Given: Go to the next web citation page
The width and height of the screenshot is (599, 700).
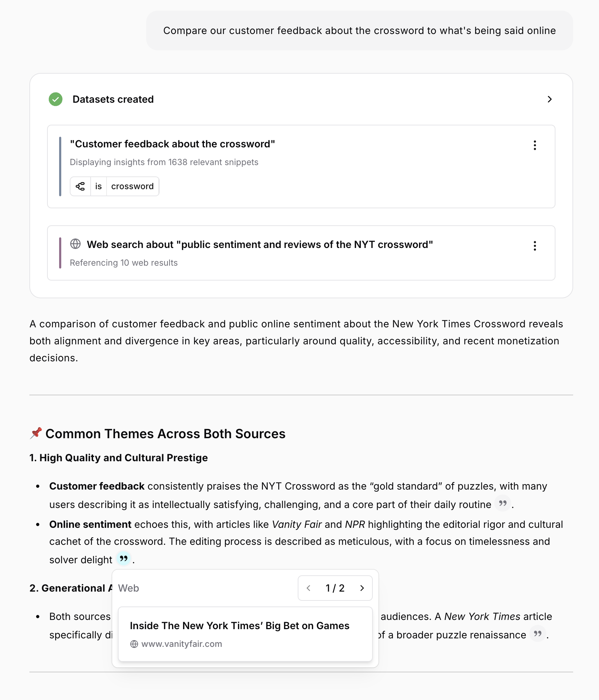Looking at the screenshot, I should coord(362,588).
